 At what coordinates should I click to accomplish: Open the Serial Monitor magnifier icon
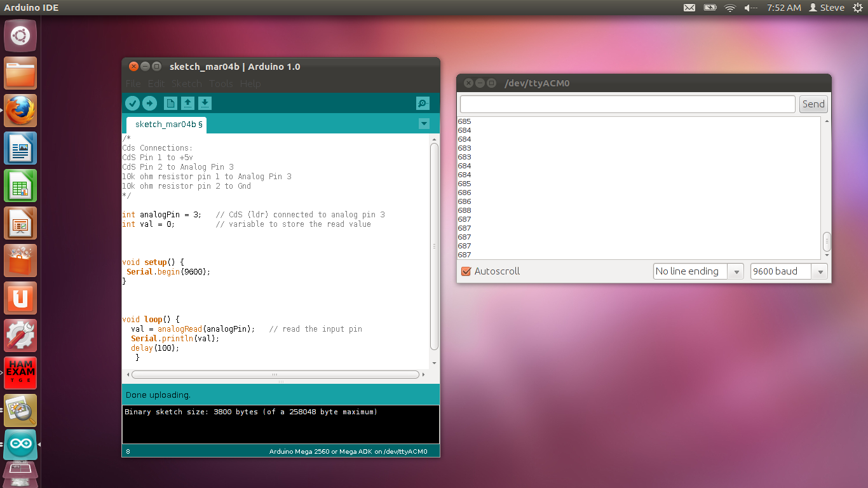coord(422,103)
